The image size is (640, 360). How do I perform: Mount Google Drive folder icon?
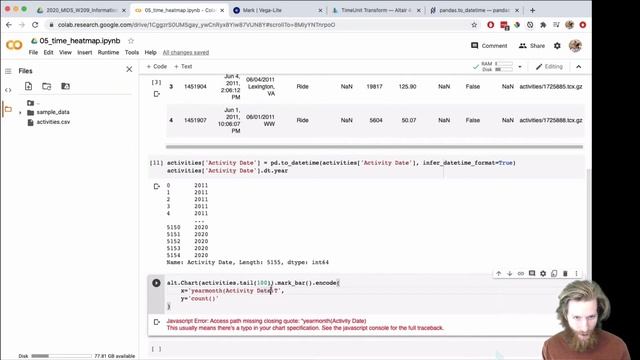point(65,86)
